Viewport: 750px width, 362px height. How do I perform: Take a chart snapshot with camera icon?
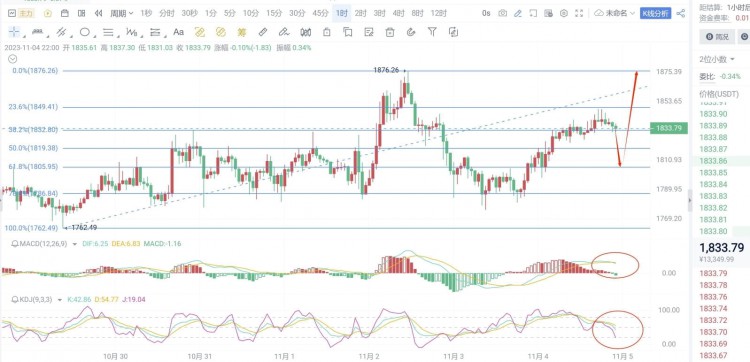(x=502, y=13)
